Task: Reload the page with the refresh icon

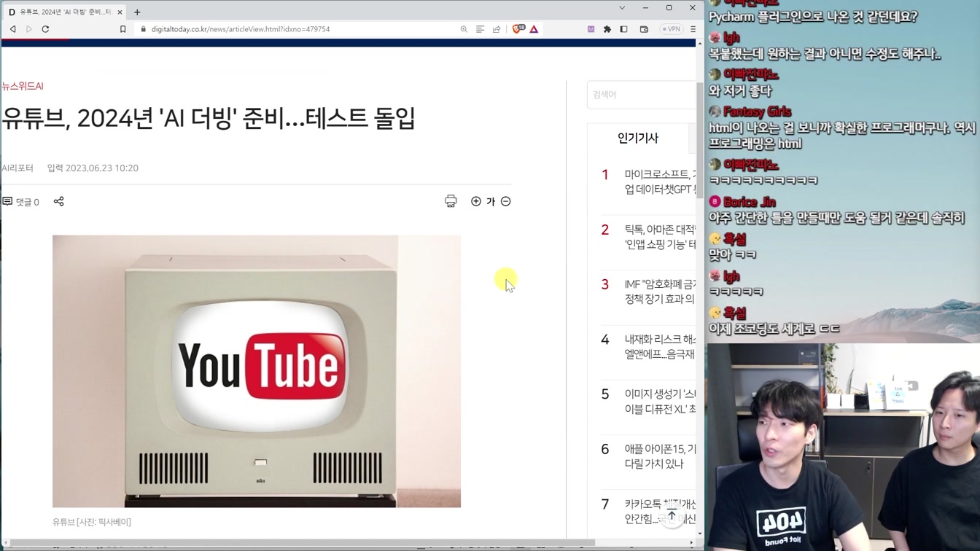Action: click(45, 29)
